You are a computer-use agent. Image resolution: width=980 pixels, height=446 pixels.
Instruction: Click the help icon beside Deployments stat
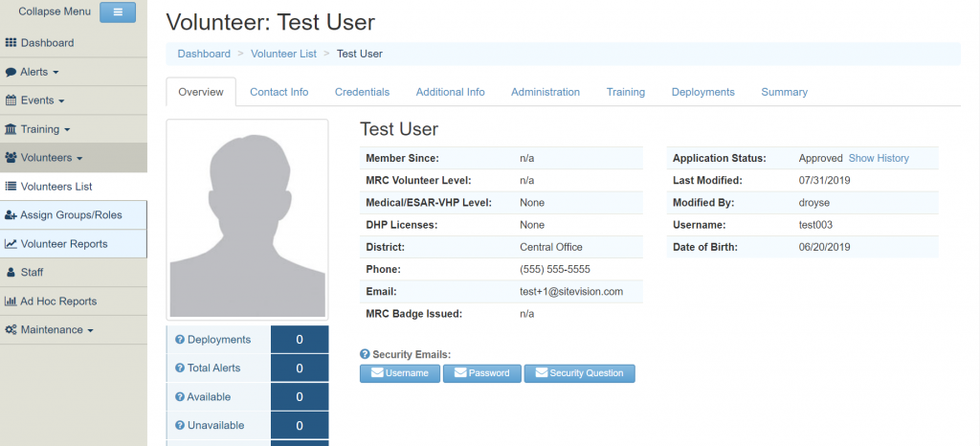[180, 340]
